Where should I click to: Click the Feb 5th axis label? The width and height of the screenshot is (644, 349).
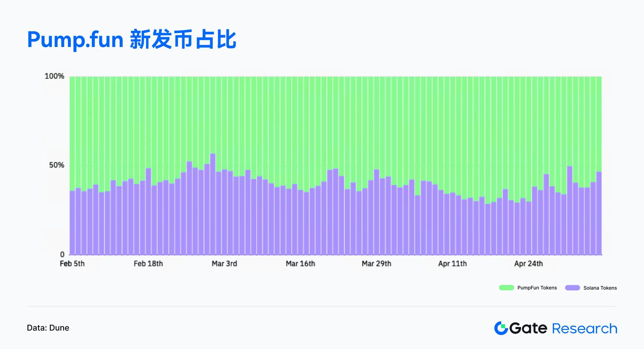pos(72,264)
